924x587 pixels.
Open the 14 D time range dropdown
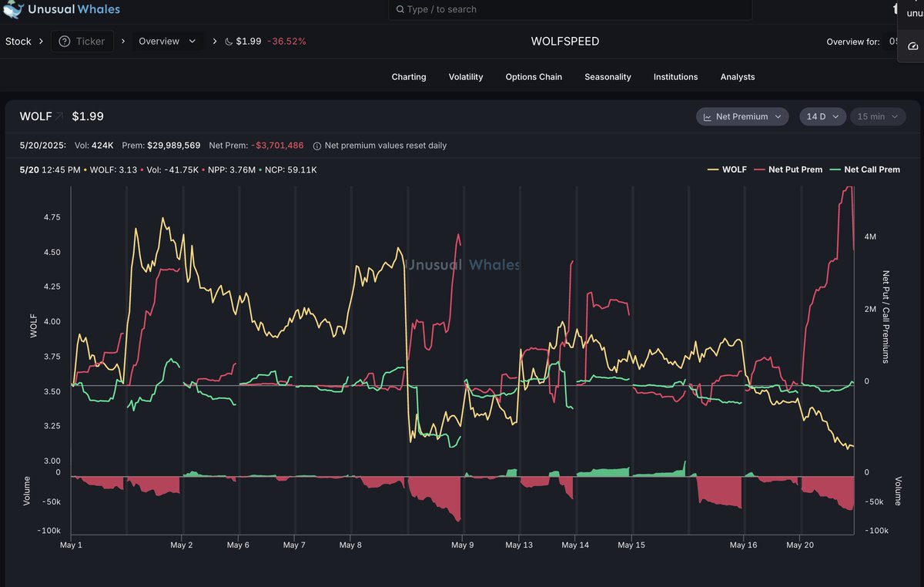(823, 116)
